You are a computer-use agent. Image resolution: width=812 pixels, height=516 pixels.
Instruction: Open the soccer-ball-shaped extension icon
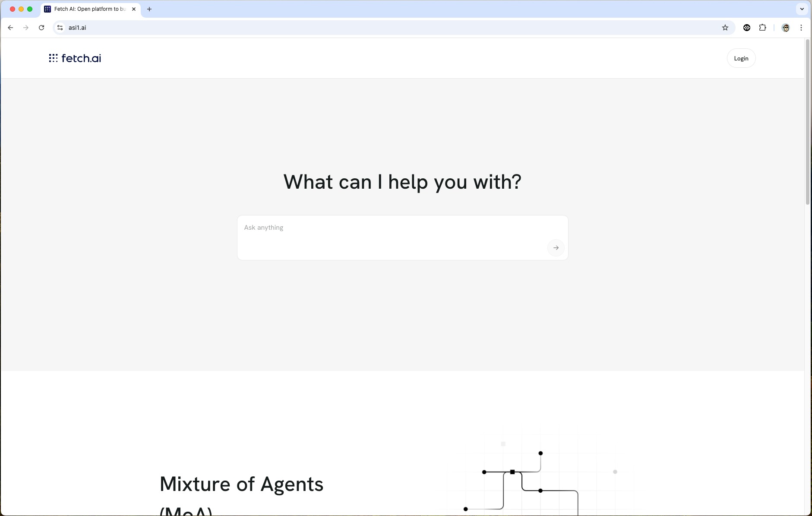click(x=747, y=28)
